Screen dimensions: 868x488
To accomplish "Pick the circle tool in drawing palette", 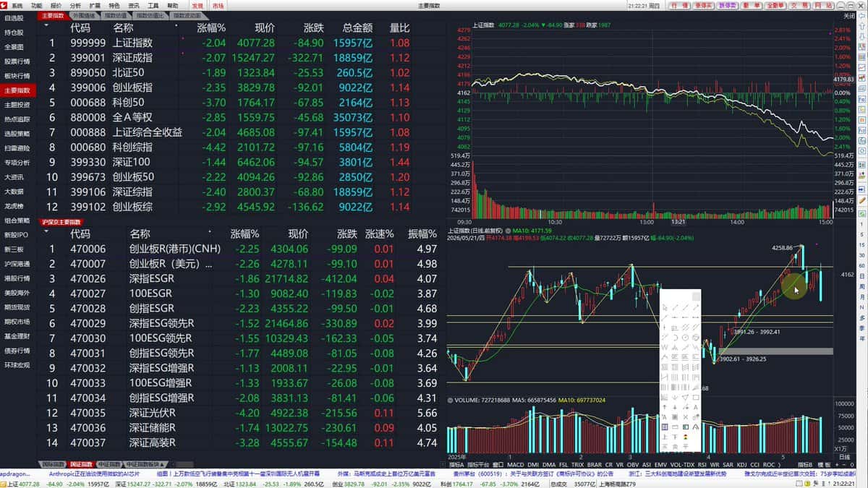I will coord(685,337).
